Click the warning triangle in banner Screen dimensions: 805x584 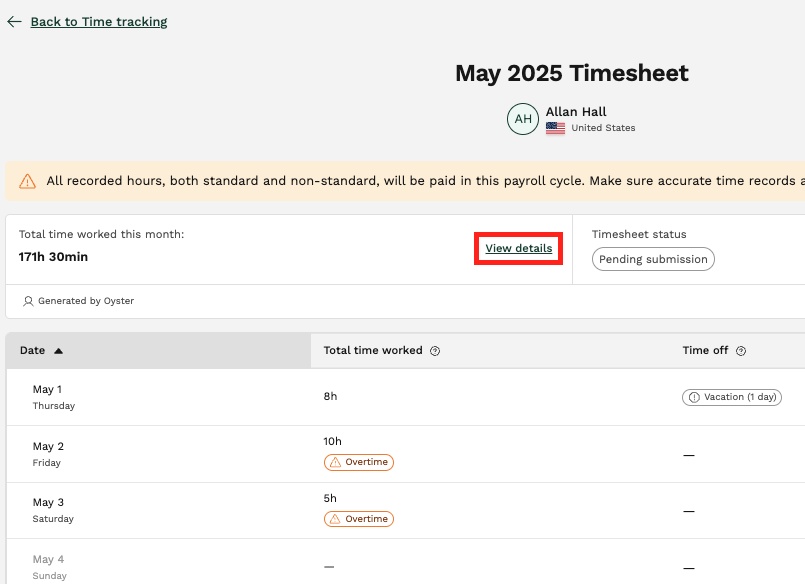tap(27, 181)
